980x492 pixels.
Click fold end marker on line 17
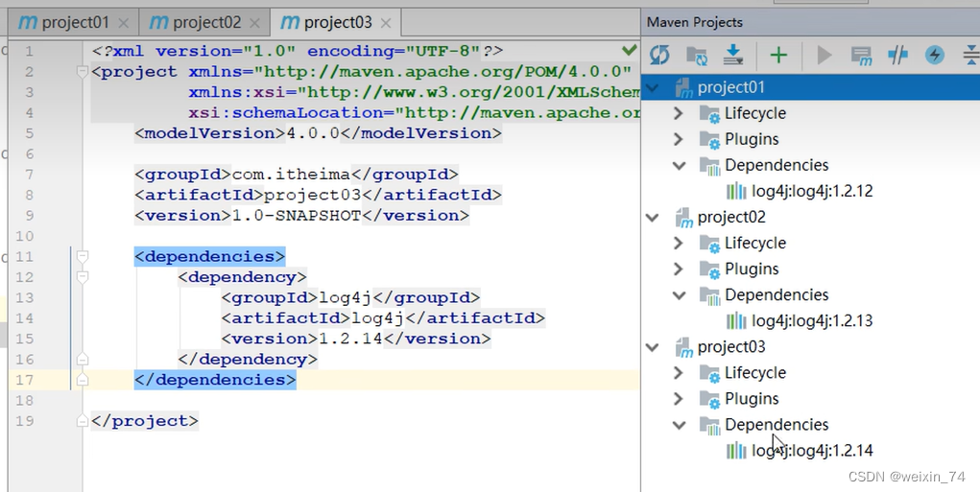(82, 380)
